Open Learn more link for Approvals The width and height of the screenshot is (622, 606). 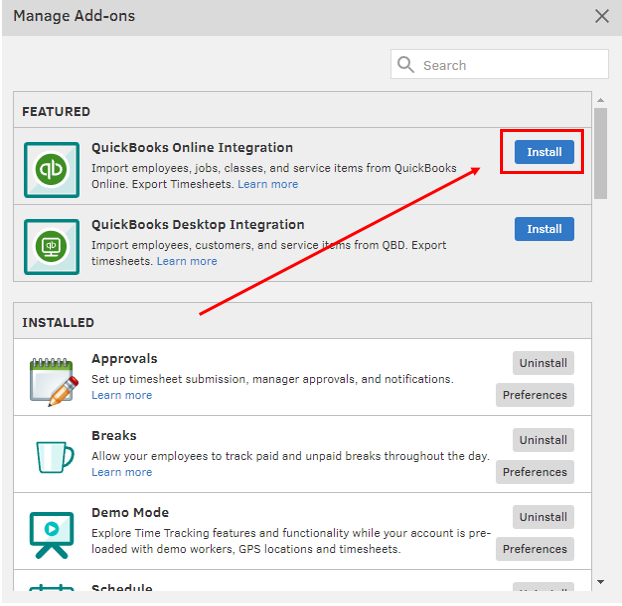(122, 395)
